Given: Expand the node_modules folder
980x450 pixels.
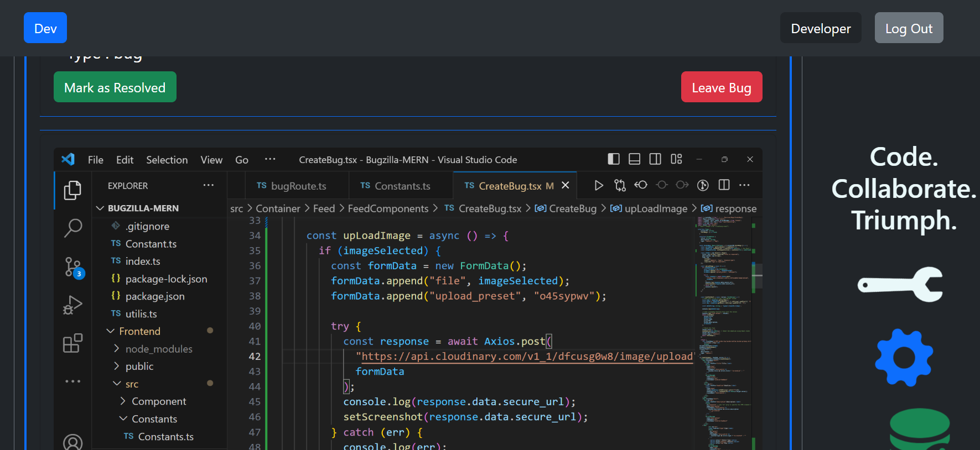Looking at the screenshot, I should pyautogui.click(x=158, y=349).
